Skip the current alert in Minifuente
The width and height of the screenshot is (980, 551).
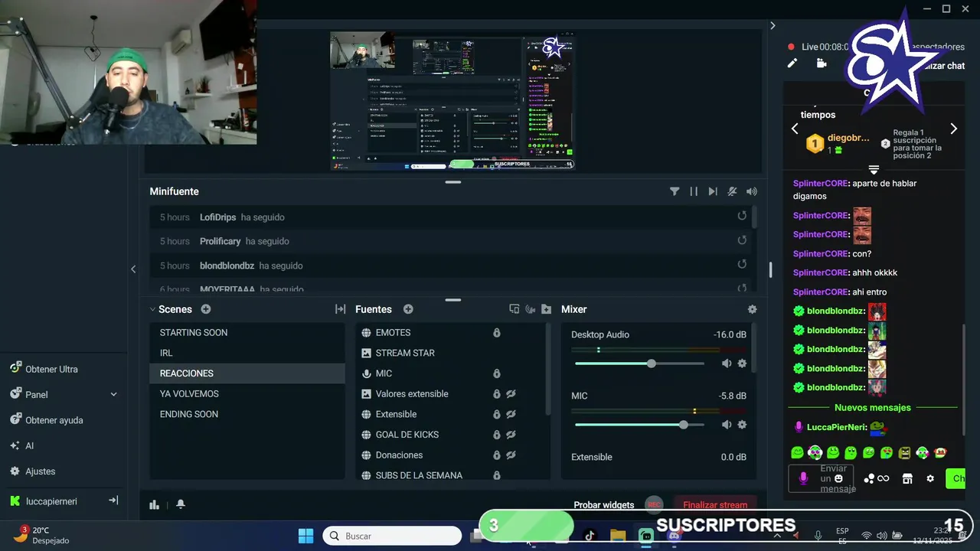pos(713,191)
